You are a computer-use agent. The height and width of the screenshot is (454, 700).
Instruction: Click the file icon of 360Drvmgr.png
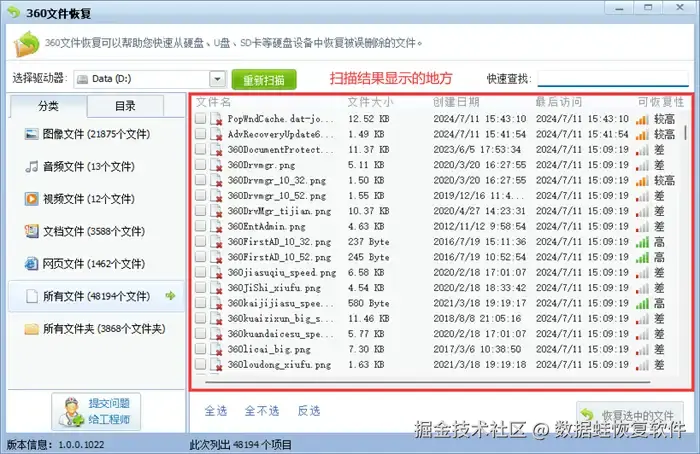(216, 165)
